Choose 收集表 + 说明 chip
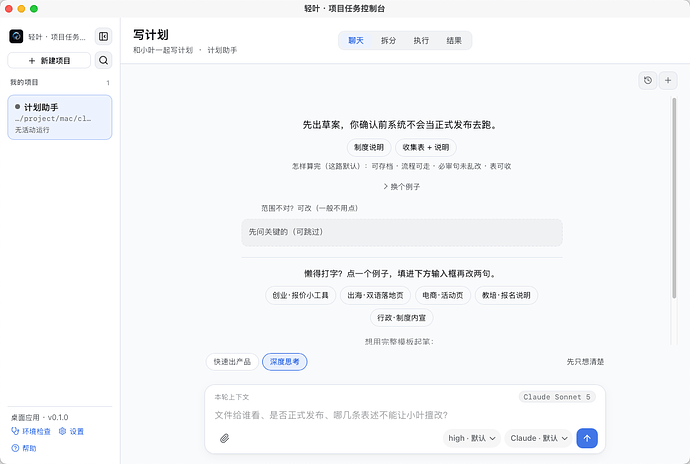 426,147
